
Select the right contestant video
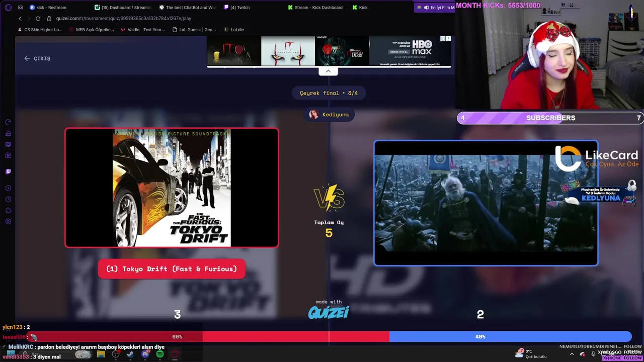point(486,203)
